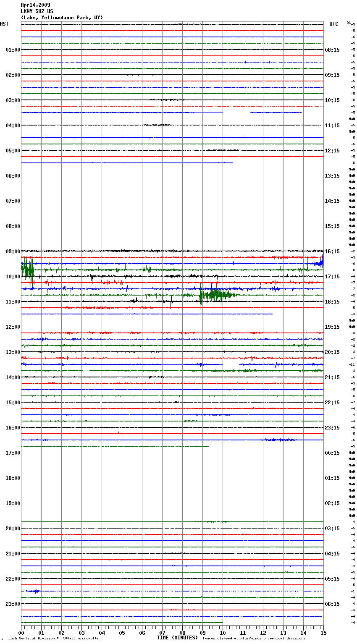Click the 10:15 UTC time label
The height and width of the screenshot is (644, 357).
click(332, 100)
